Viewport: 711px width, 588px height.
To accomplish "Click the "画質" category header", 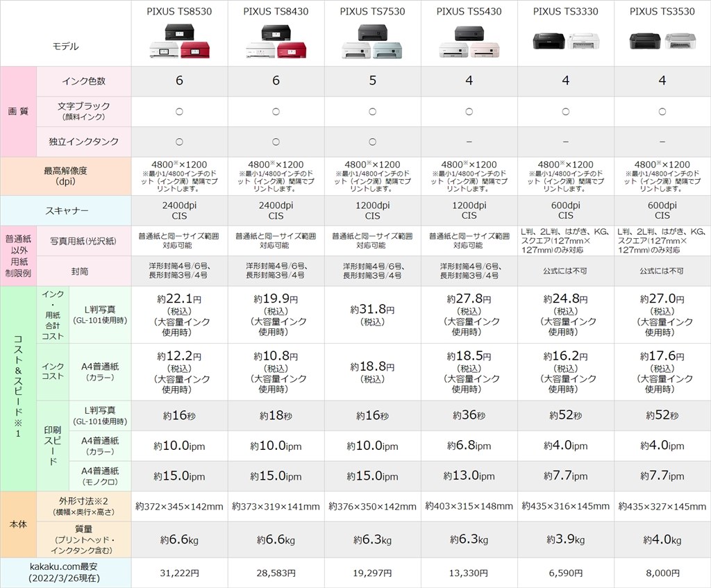I will point(18,111).
